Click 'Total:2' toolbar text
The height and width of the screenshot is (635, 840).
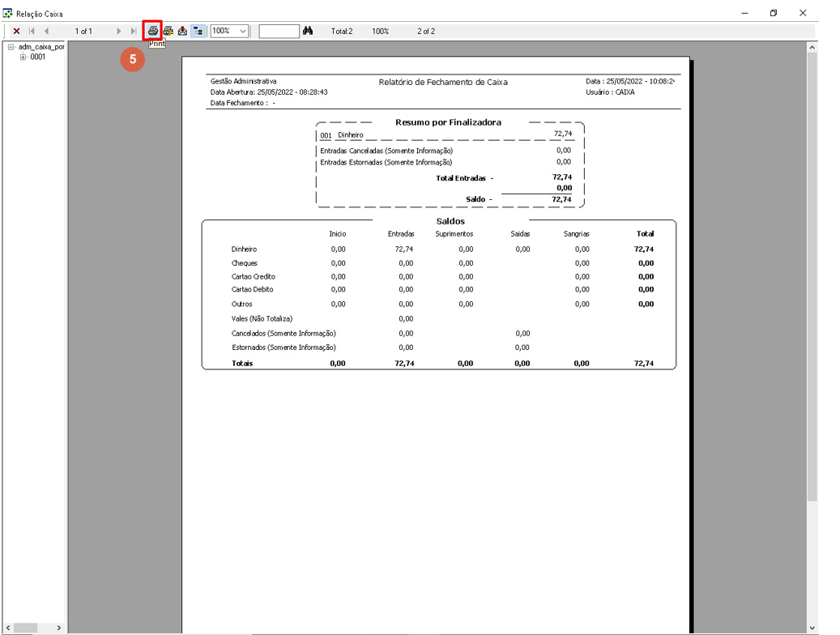[x=342, y=31]
